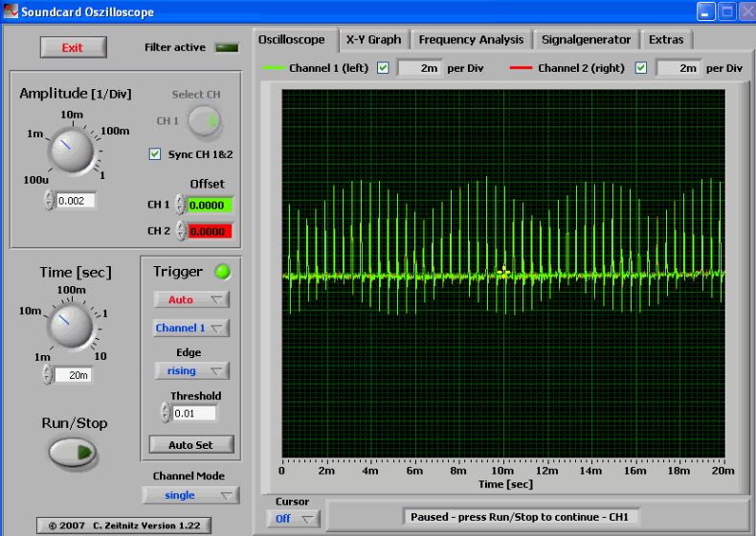
Task: Click the Threshold value field 0.01
Action: click(194, 413)
